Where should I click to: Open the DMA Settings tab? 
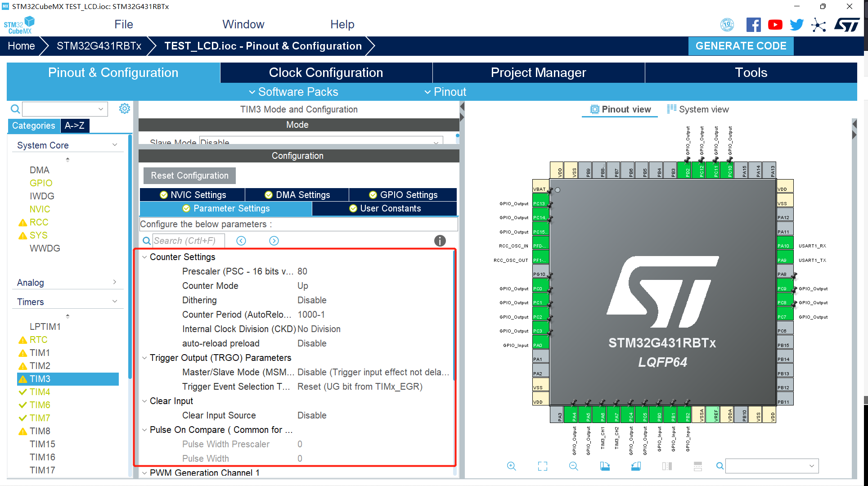(x=297, y=195)
